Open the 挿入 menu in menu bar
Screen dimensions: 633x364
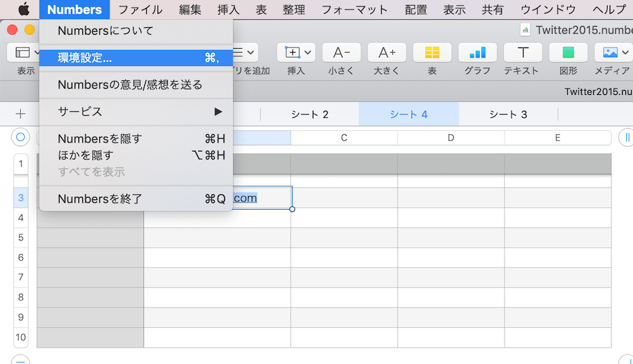point(228,9)
